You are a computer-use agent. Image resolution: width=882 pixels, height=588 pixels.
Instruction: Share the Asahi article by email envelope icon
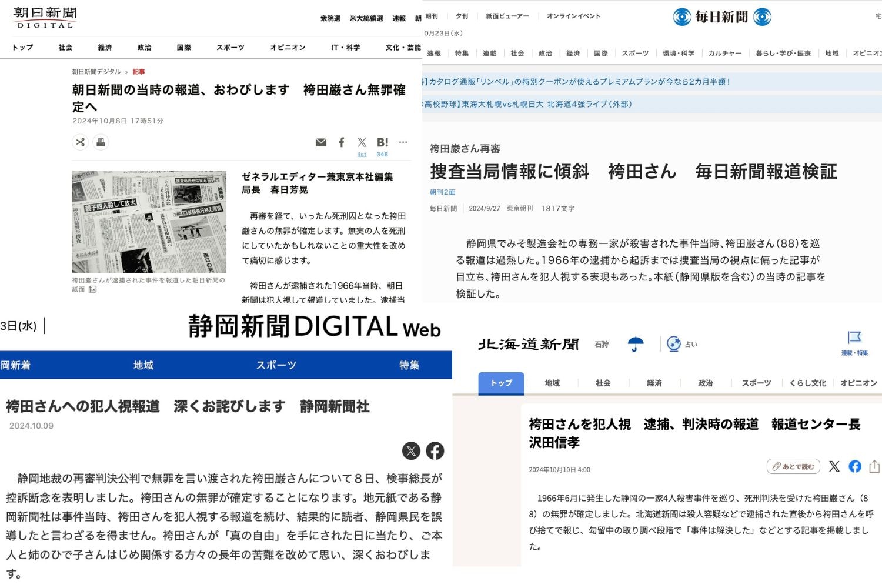tap(320, 142)
